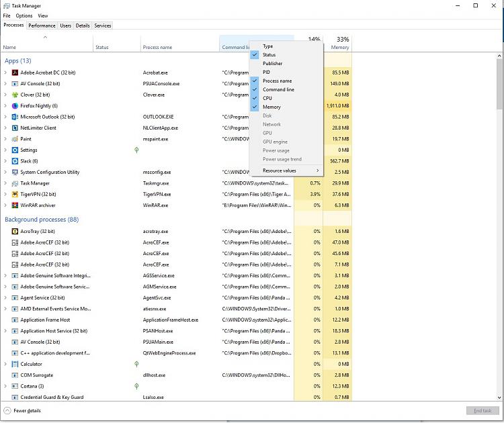Uncheck the Memory column option
The height and width of the screenshot is (423, 504).
[x=287, y=107]
